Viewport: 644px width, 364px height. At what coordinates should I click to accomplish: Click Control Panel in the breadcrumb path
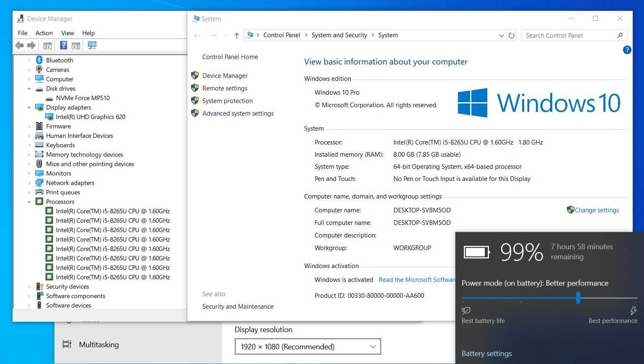[x=282, y=35]
